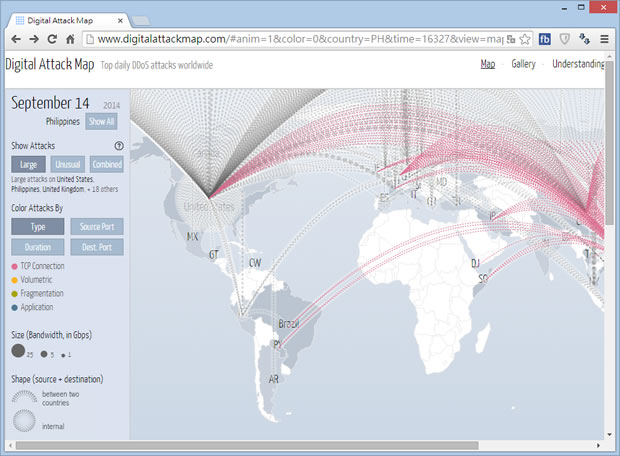Click the Digital Attack Map title
The width and height of the screenshot is (620, 456).
click(x=50, y=64)
